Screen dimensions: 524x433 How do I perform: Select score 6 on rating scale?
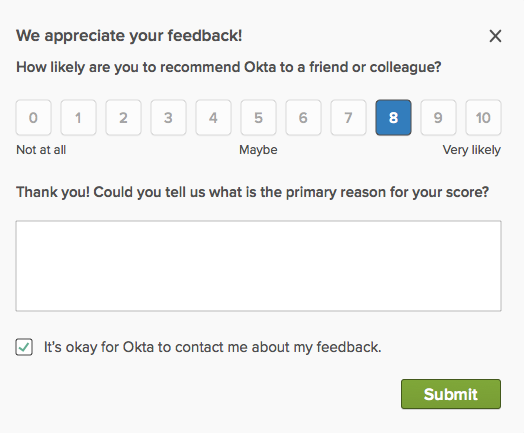(x=303, y=118)
